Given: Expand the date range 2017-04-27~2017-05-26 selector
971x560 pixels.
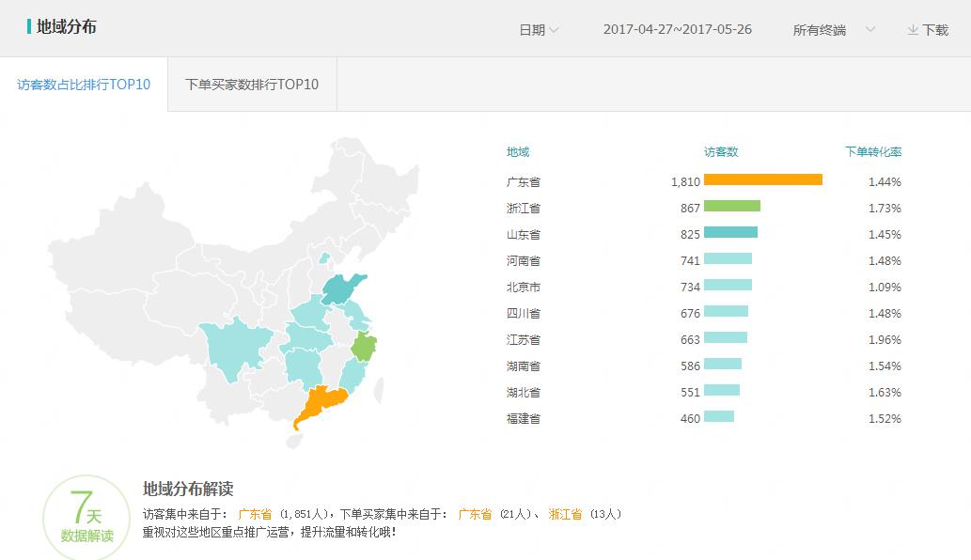Looking at the screenshot, I should click(679, 29).
